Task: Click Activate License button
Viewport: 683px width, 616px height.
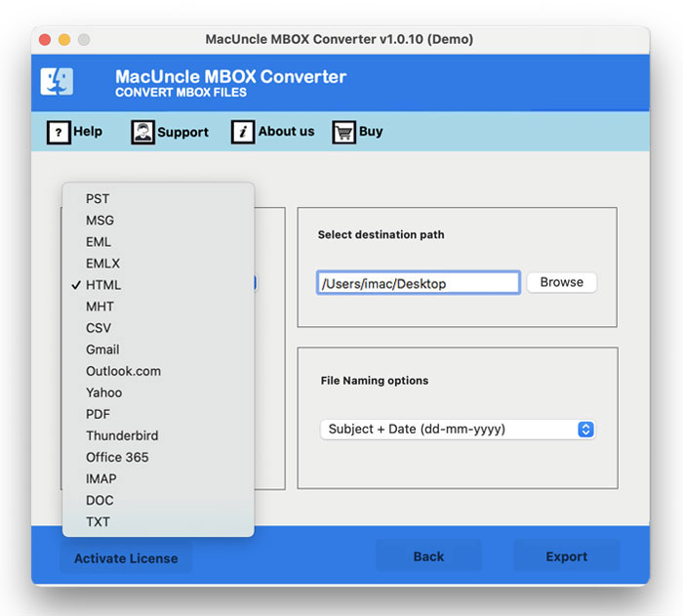Action: 126,558
